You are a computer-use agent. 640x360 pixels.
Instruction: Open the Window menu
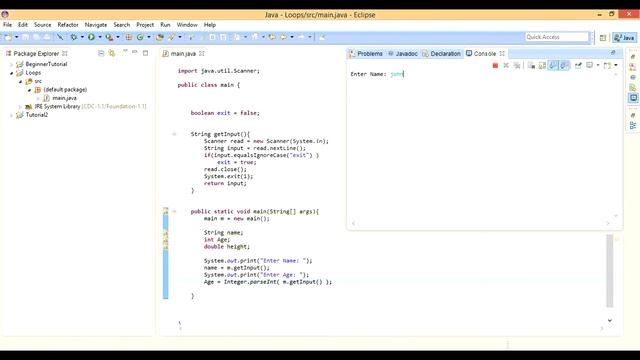click(187, 25)
